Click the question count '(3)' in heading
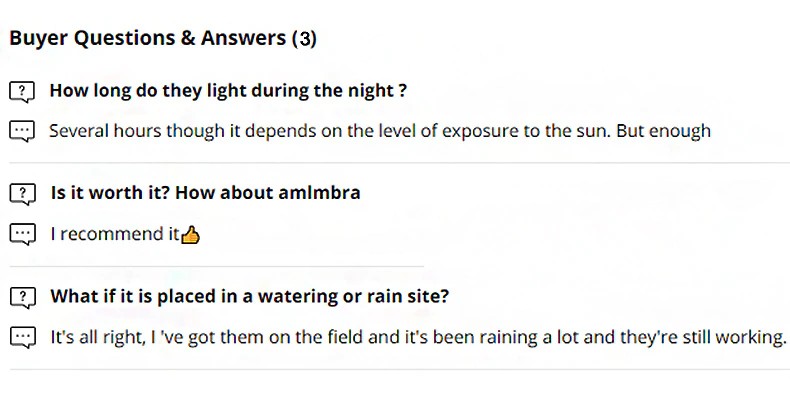 [304, 39]
